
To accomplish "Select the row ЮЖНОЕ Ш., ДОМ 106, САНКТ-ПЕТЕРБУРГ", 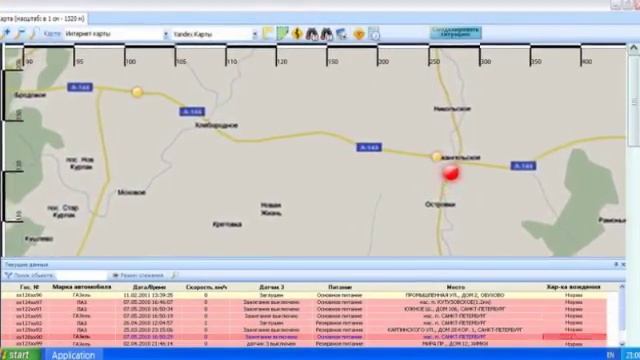I will click(304, 309).
